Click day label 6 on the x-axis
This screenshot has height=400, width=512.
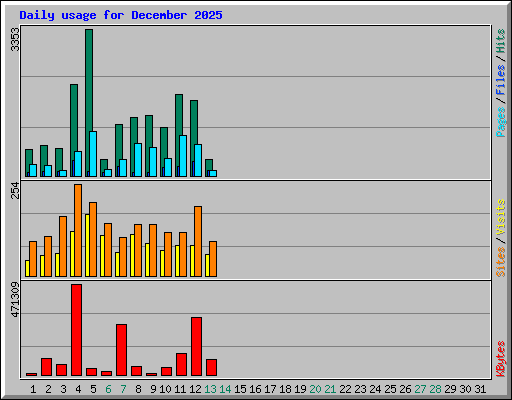pyautogui.click(x=108, y=389)
